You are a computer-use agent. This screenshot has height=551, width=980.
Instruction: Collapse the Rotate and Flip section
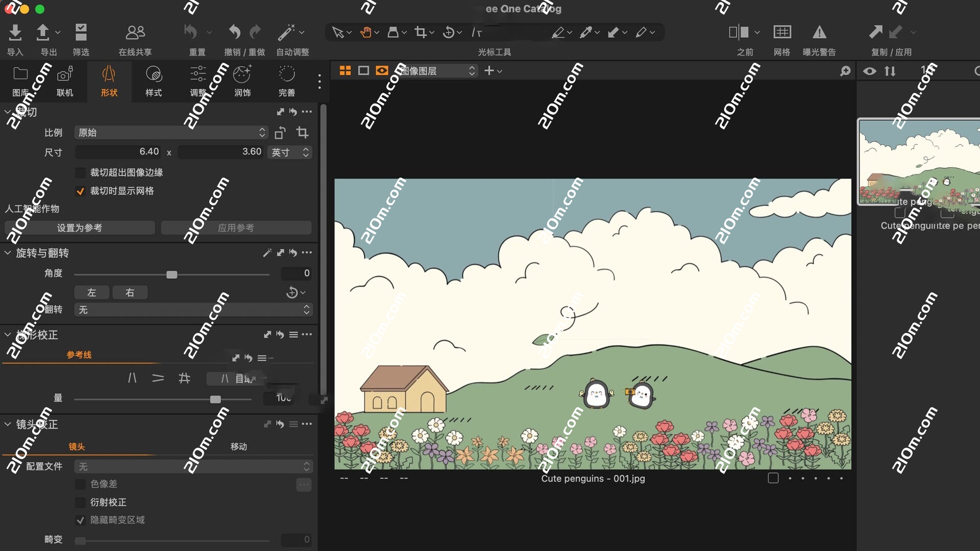point(8,253)
